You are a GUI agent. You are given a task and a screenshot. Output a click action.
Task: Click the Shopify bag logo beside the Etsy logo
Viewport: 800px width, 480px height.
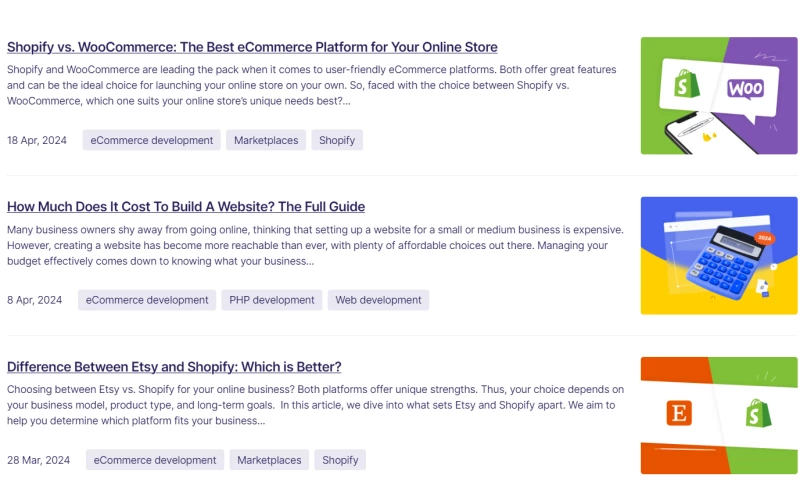click(757, 413)
